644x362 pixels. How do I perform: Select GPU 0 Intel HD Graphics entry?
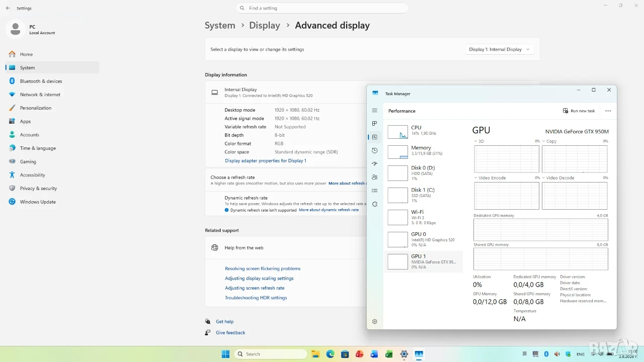pyautogui.click(x=424, y=239)
